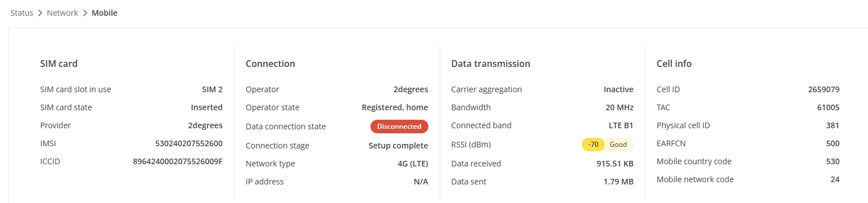Click the Data received value 915.51 KB
The image size is (868, 203).
615,164
